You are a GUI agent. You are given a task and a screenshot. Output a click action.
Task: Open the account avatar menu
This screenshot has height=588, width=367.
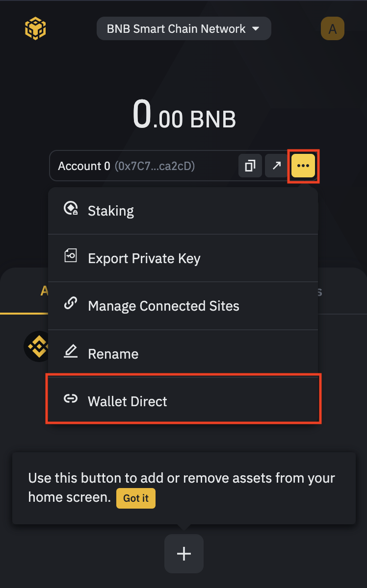pyautogui.click(x=333, y=28)
